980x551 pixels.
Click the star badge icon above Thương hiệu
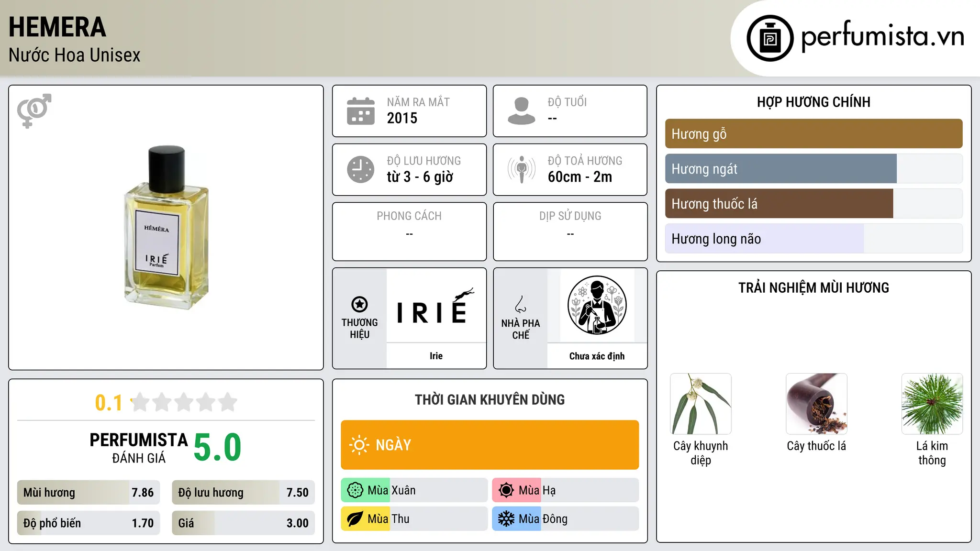pos(359,304)
